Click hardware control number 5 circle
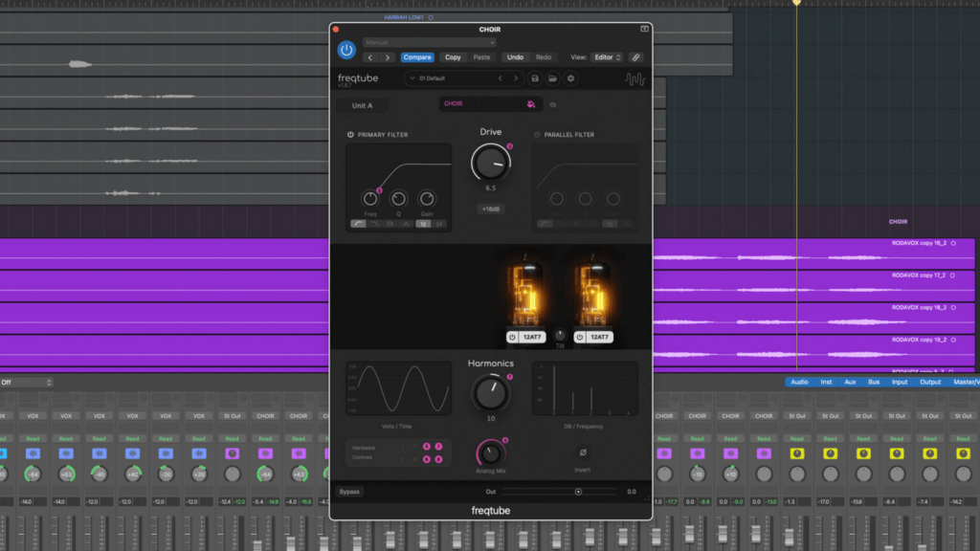The width and height of the screenshot is (980, 551). (427, 447)
